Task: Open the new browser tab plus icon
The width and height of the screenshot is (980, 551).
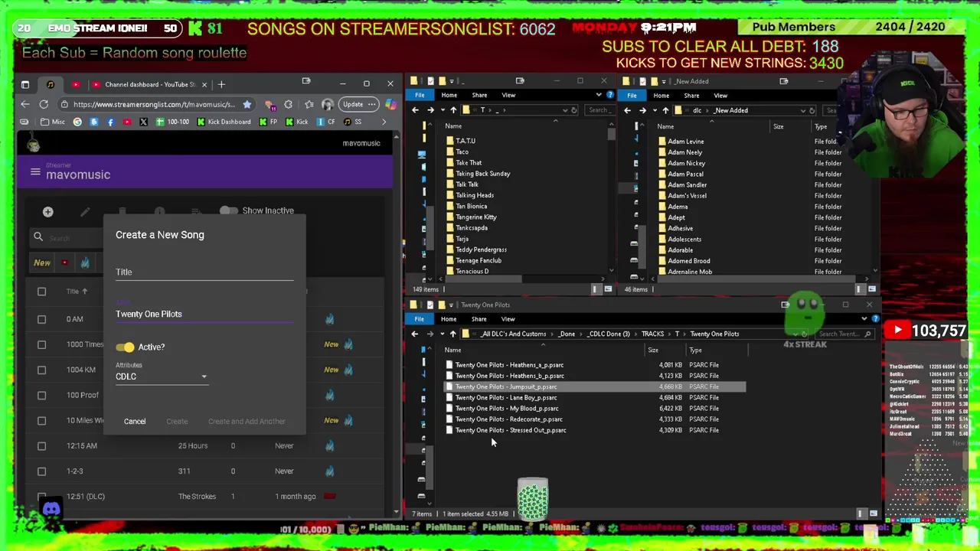Action: (x=221, y=84)
